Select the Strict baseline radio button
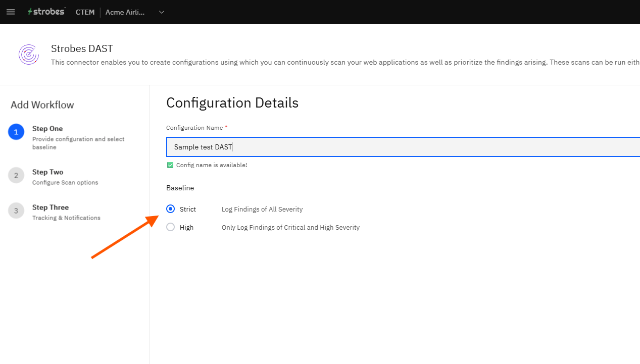The image size is (640, 364). click(171, 209)
